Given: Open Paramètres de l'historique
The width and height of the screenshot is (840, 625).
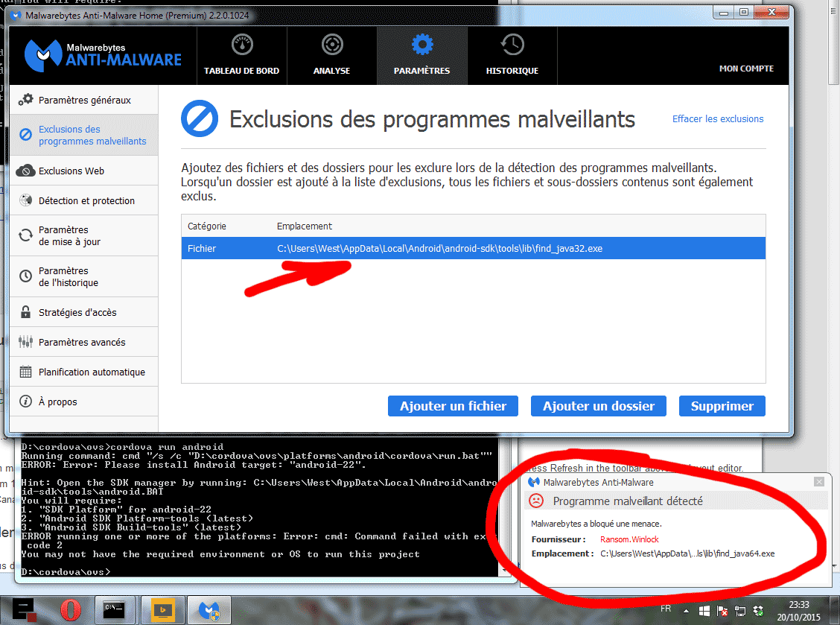Looking at the screenshot, I should (x=84, y=276).
